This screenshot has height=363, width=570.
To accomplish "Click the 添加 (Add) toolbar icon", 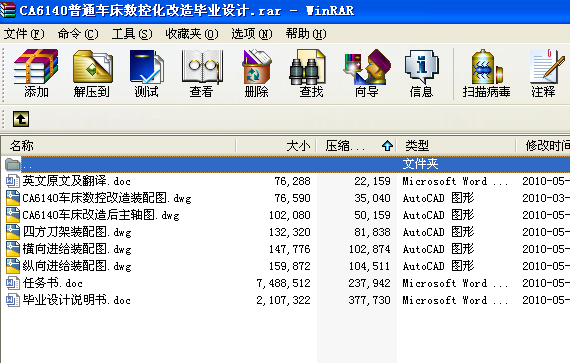I will 36,73.
